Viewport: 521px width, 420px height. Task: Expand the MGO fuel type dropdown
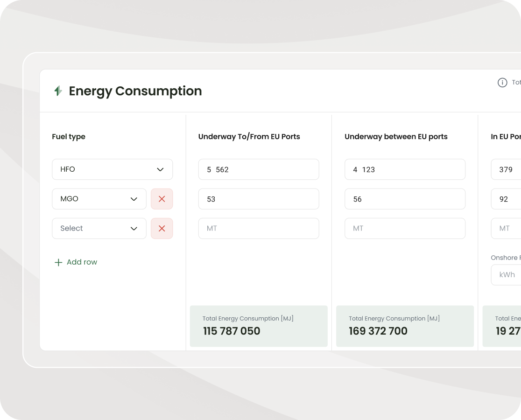tap(99, 199)
